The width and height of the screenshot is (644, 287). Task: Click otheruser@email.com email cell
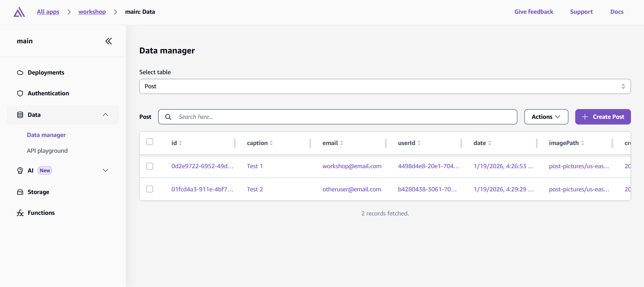352,189
